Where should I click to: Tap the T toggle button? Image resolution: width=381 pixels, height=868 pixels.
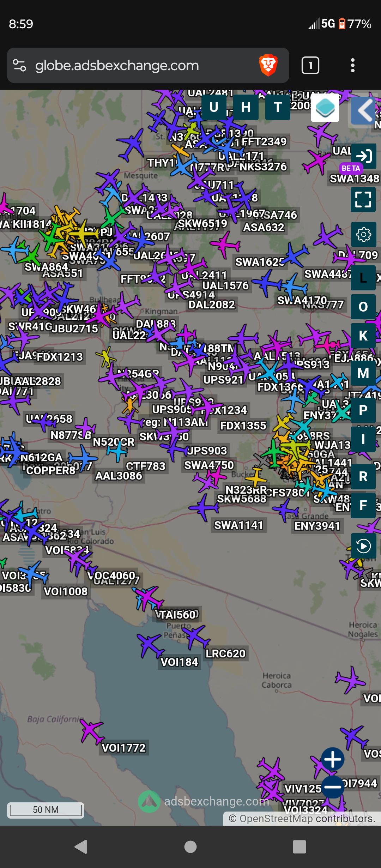click(278, 107)
